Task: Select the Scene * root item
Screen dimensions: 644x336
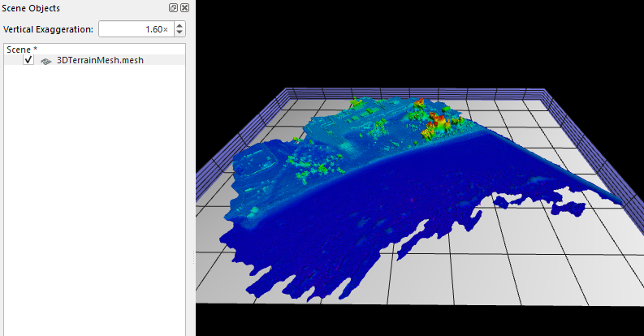Action: [x=21, y=50]
